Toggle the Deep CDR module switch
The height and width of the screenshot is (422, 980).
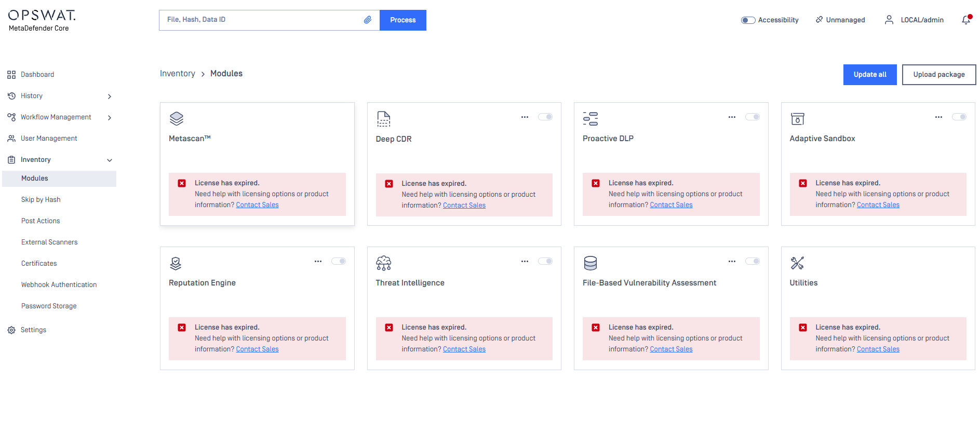[x=545, y=117]
